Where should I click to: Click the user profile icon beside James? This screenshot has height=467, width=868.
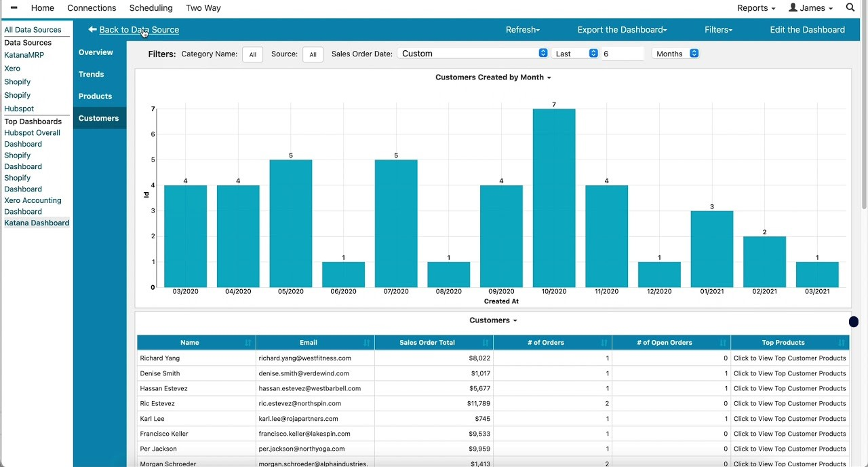point(794,7)
